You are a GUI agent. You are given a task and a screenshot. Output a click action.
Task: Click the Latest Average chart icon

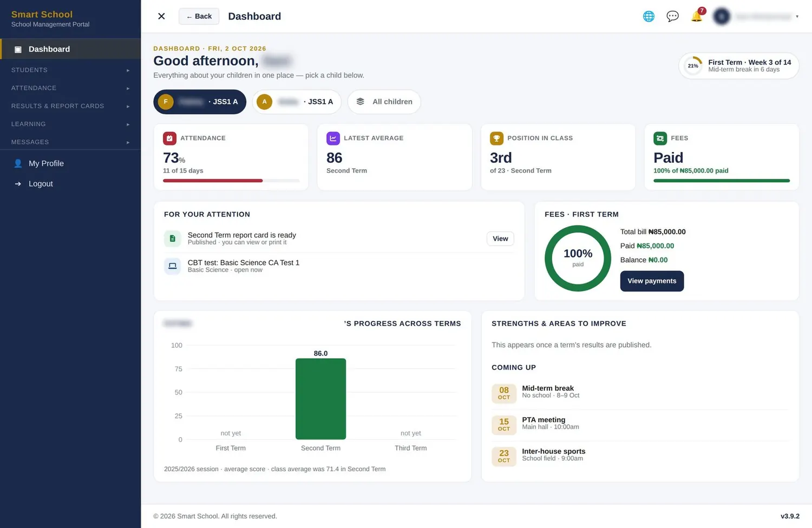[333, 138]
